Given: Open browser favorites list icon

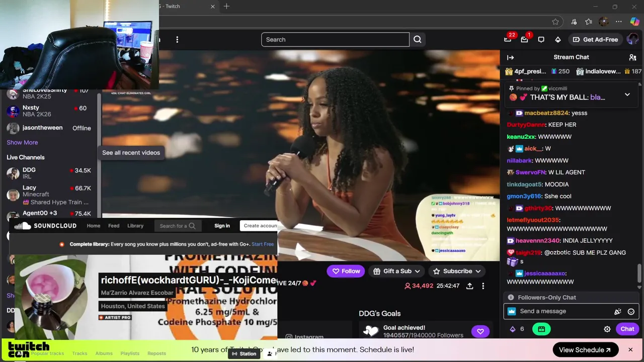Looking at the screenshot, I should (x=589, y=22).
